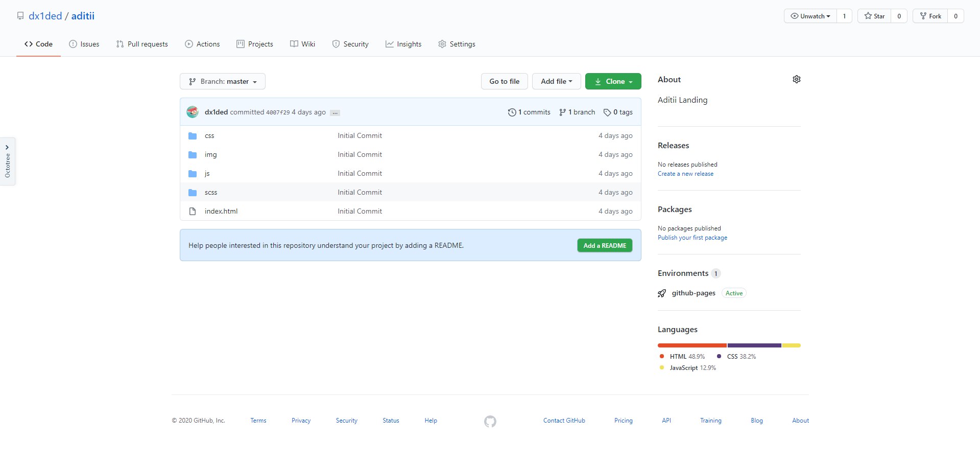Click the js folder icon
This screenshot has height=465, width=980.
(193, 174)
